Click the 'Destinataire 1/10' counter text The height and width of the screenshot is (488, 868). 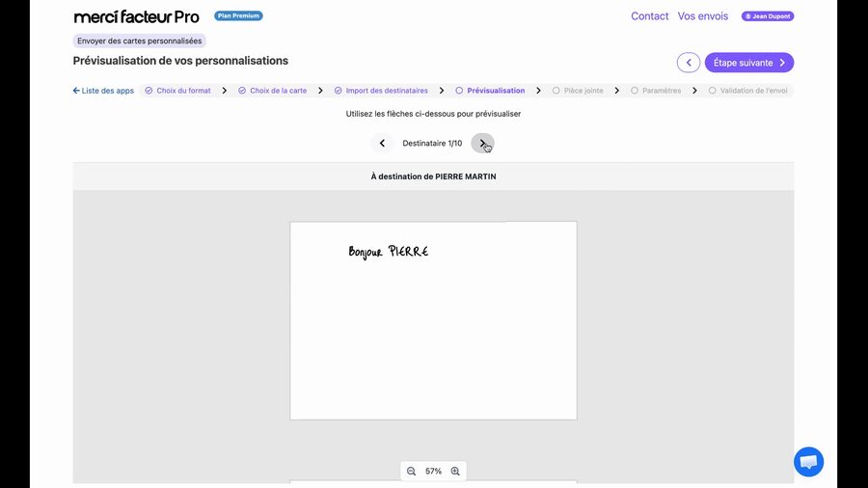click(x=432, y=144)
